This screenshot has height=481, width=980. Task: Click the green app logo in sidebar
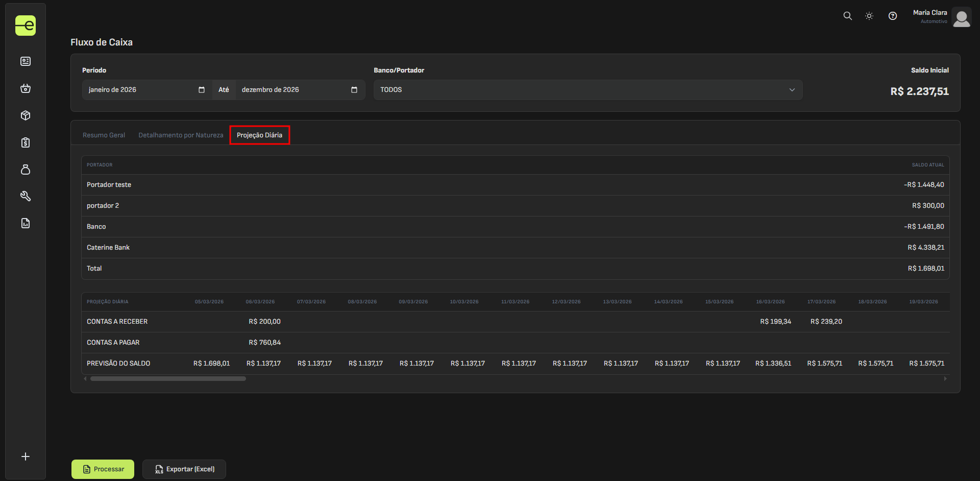[x=26, y=26]
